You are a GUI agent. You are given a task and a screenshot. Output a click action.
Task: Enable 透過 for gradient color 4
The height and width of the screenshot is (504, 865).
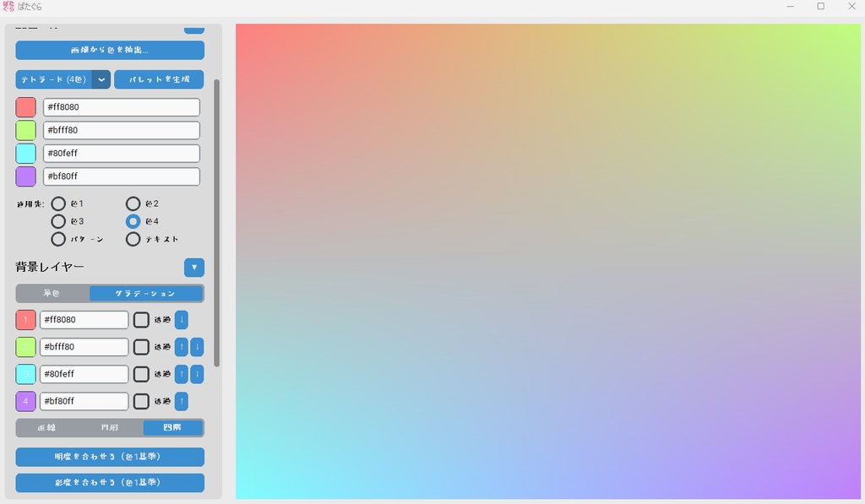pyautogui.click(x=141, y=401)
